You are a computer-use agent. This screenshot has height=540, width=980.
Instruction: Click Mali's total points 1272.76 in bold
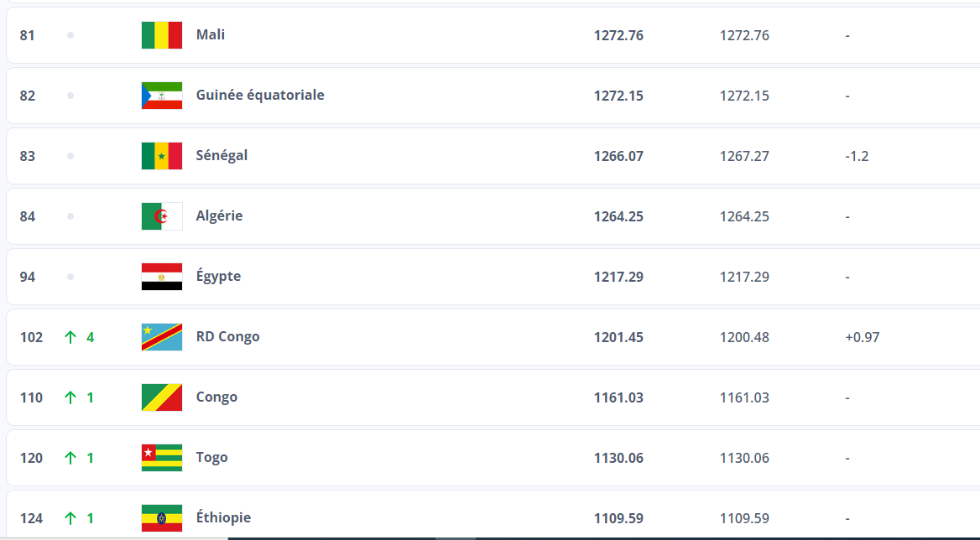click(618, 35)
